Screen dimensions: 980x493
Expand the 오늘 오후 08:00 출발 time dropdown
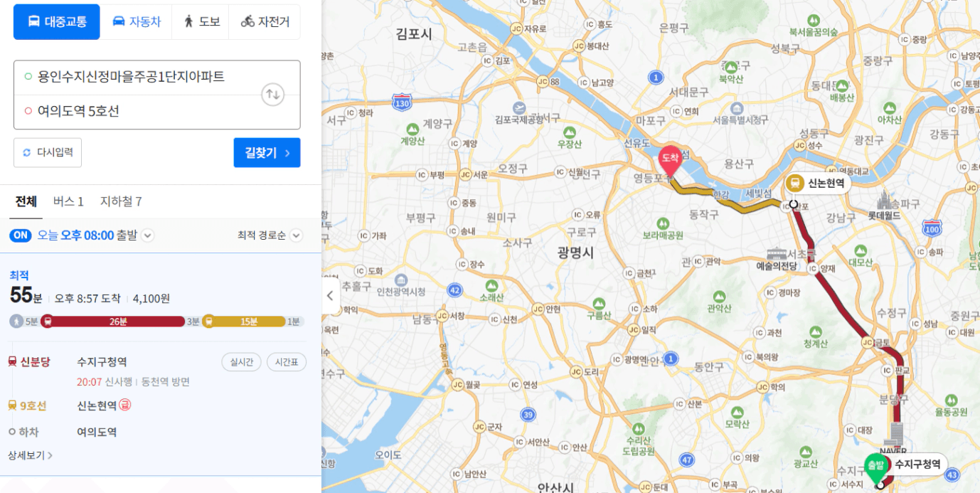pos(147,235)
